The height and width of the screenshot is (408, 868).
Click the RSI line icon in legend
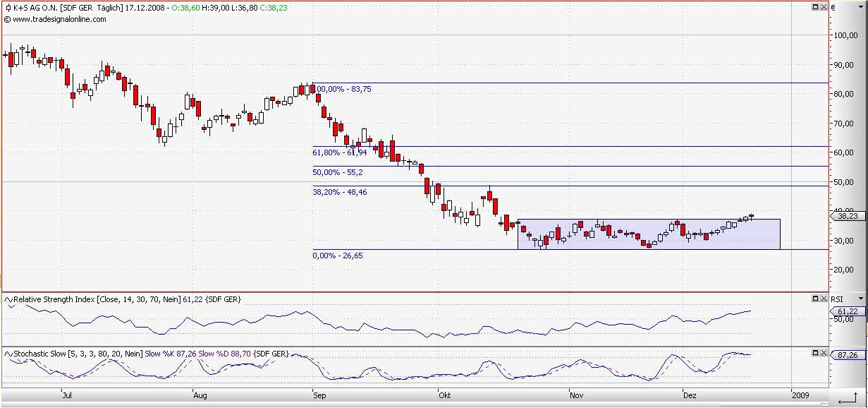(x=8, y=299)
